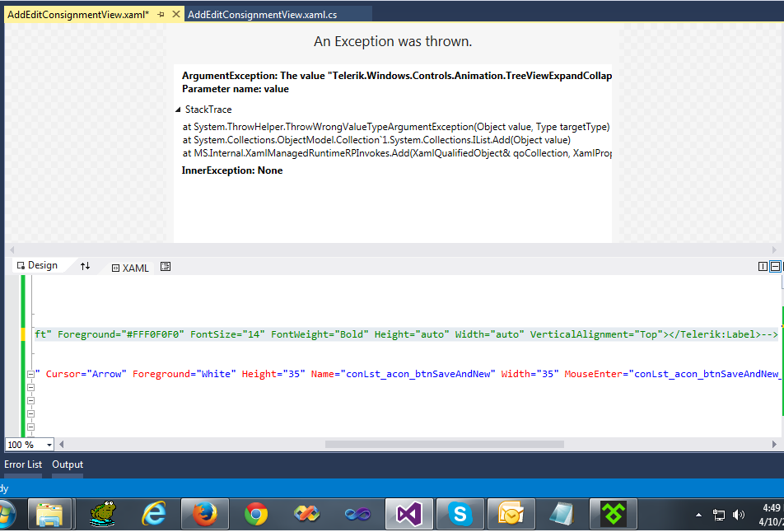Screen dimensions: 784x532
Task: Open the volume tray icon
Action: point(739,515)
